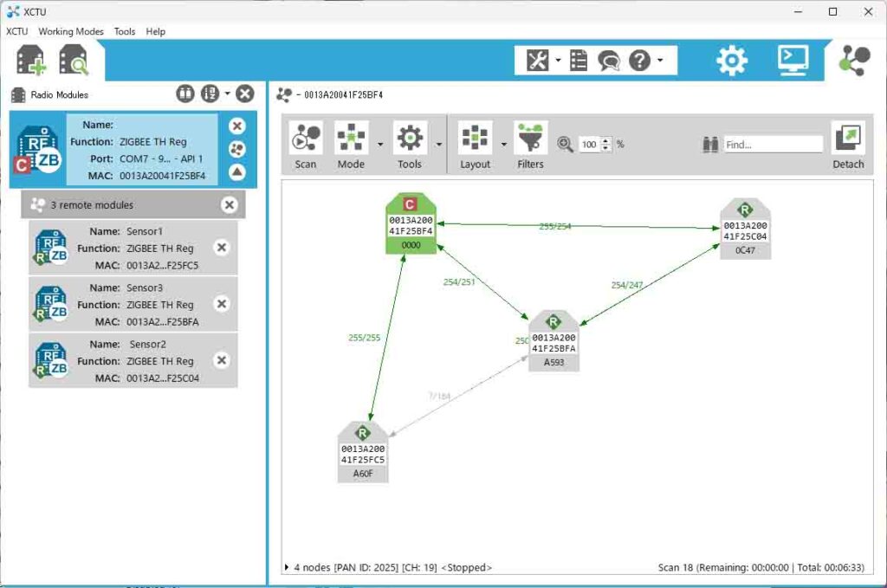
Task: Click Discover radio modules icon
Action: pos(74,61)
